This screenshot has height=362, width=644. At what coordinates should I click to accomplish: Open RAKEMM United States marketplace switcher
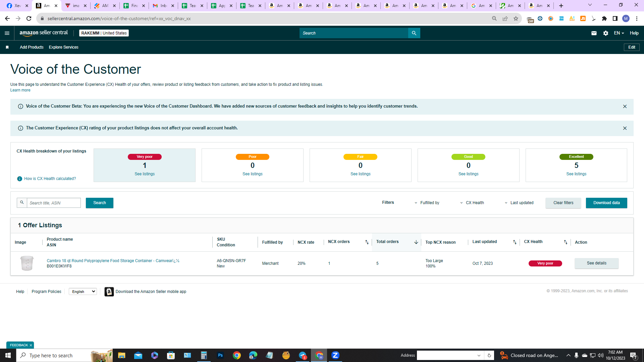tap(104, 33)
